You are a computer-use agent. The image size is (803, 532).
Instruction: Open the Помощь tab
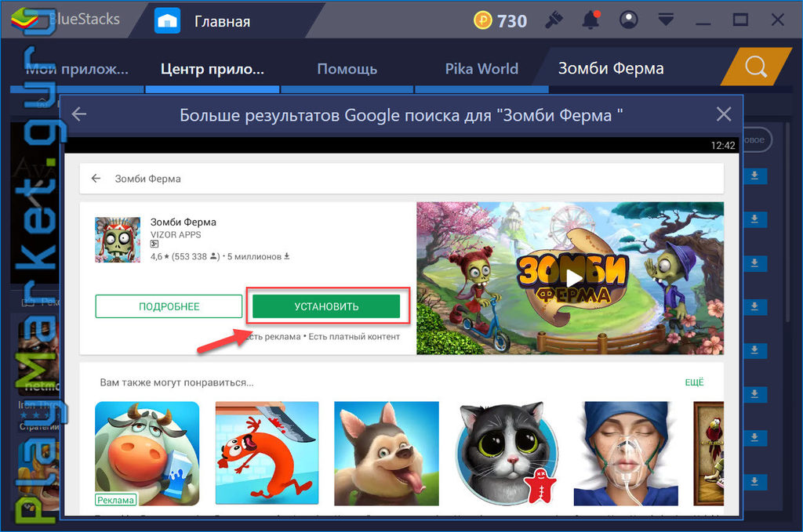click(347, 68)
